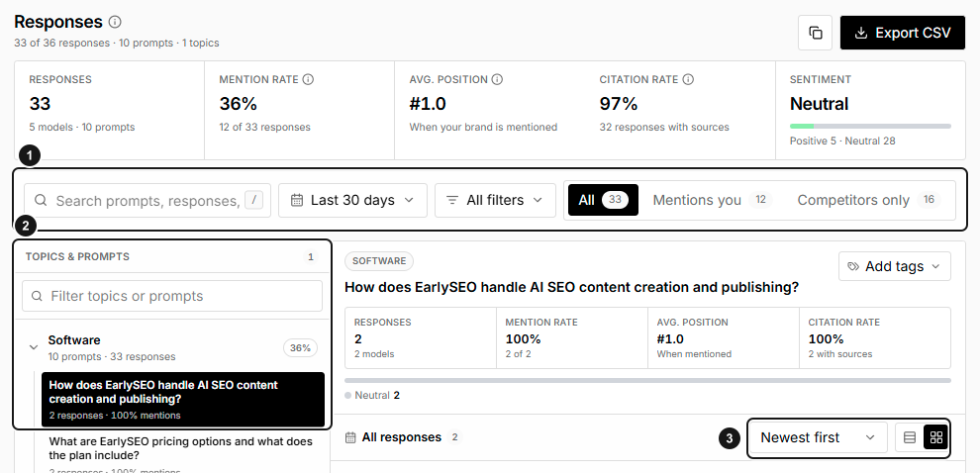Screen dimensions: 980x473
Task: Open the All filters dropdown
Action: pos(495,200)
